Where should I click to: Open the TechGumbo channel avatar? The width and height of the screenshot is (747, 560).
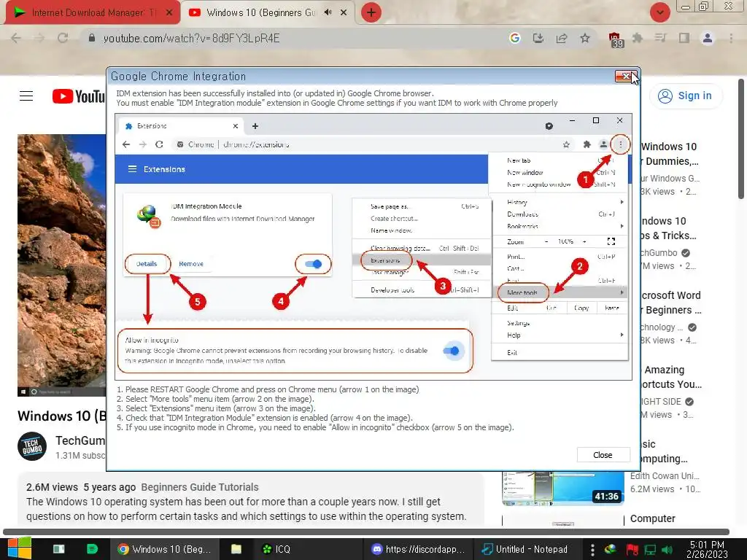coord(32,447)
